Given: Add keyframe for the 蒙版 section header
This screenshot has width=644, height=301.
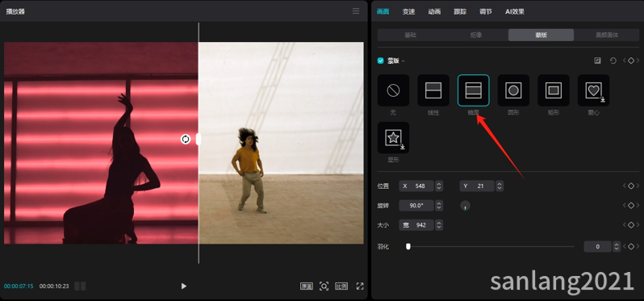Looking at the screenshot, I should pos(631,61).
